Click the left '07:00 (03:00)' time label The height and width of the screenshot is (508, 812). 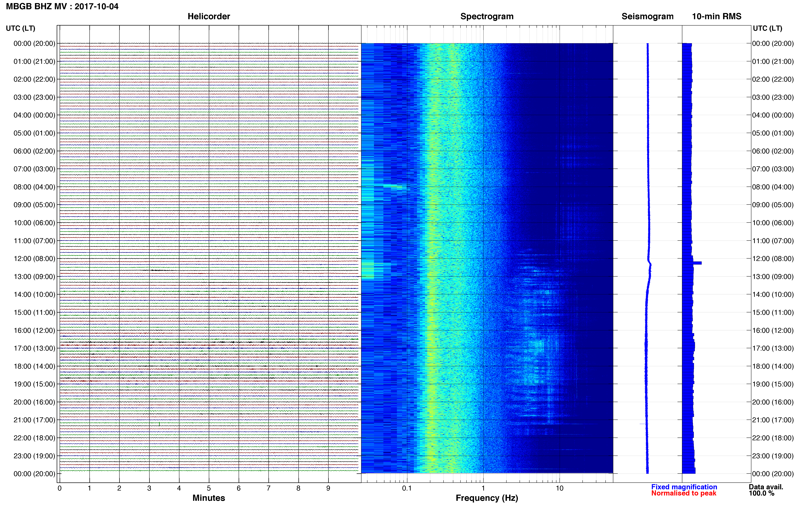pos(34,169)
